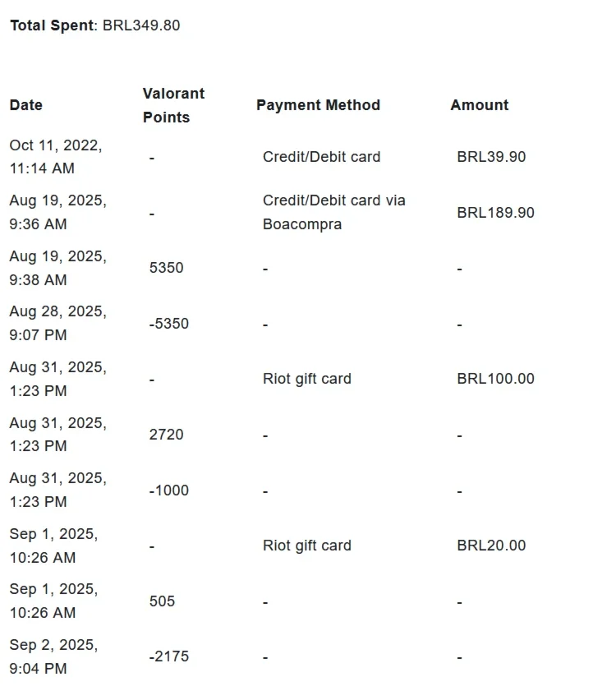593x700 pixels.
Task: Click the BRL39.90 amount
Action: [x=491, y=157]
